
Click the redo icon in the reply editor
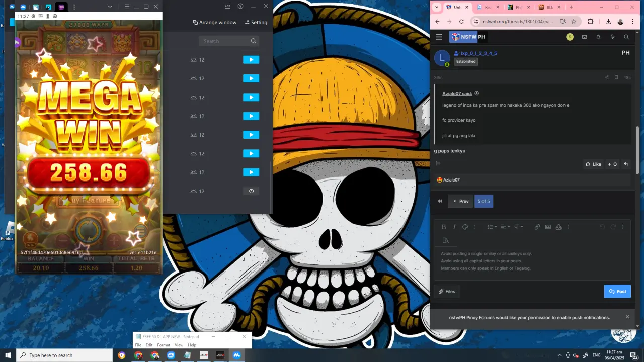pos(613,227)
